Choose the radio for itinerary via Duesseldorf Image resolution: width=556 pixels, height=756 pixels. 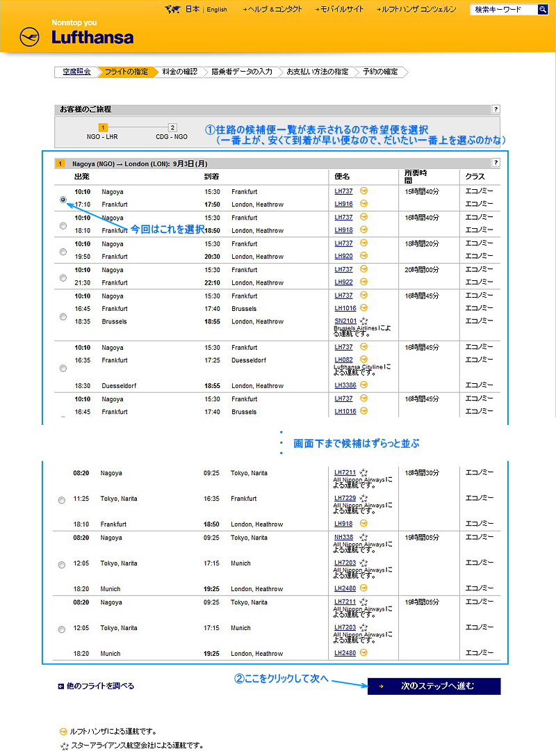click(x=63, y=369)
